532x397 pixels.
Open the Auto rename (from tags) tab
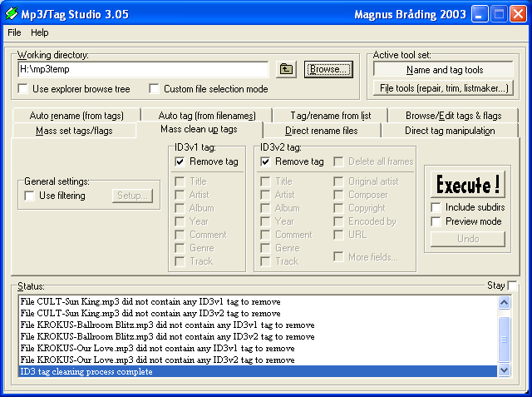point(76,116)
